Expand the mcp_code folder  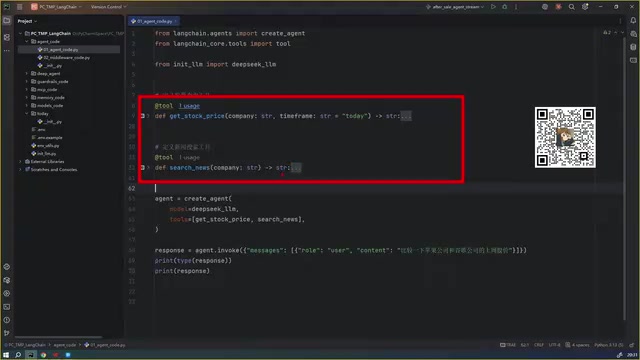click(x=27, y=90)
